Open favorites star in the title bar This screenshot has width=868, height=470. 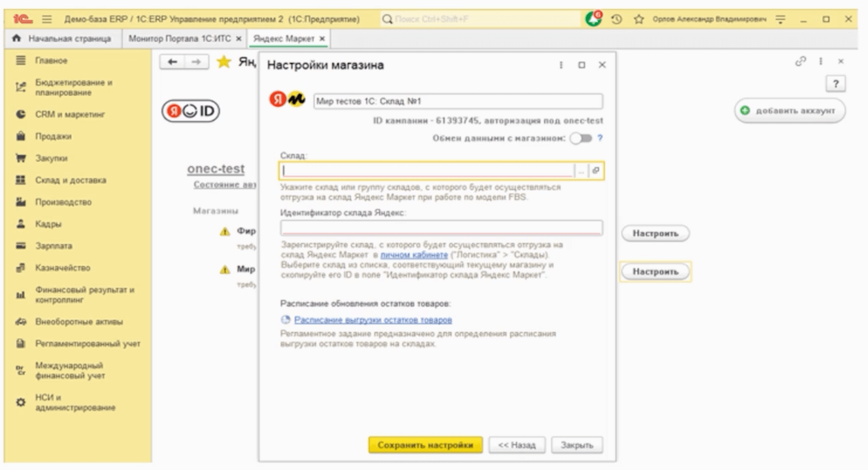tap(639, 19)
